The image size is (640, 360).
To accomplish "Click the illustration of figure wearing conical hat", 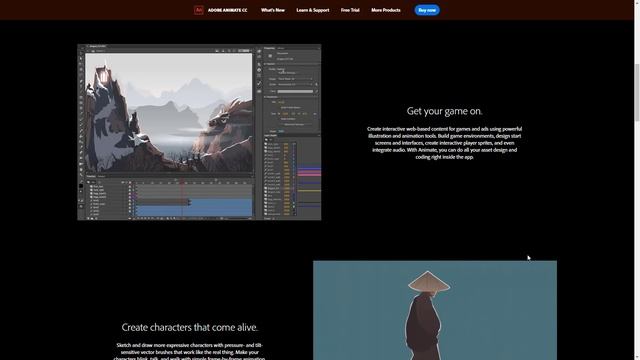I will [435, 310].
